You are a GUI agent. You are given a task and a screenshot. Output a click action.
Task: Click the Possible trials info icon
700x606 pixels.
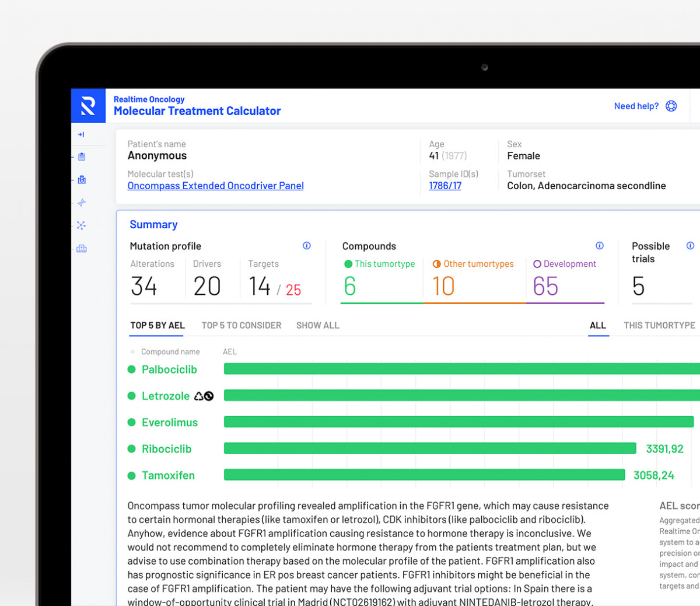pyautogui.click(x=690, y=246)
